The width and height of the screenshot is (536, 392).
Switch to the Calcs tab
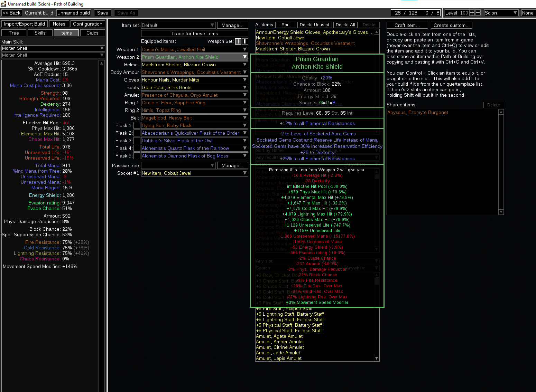point(92,33)
